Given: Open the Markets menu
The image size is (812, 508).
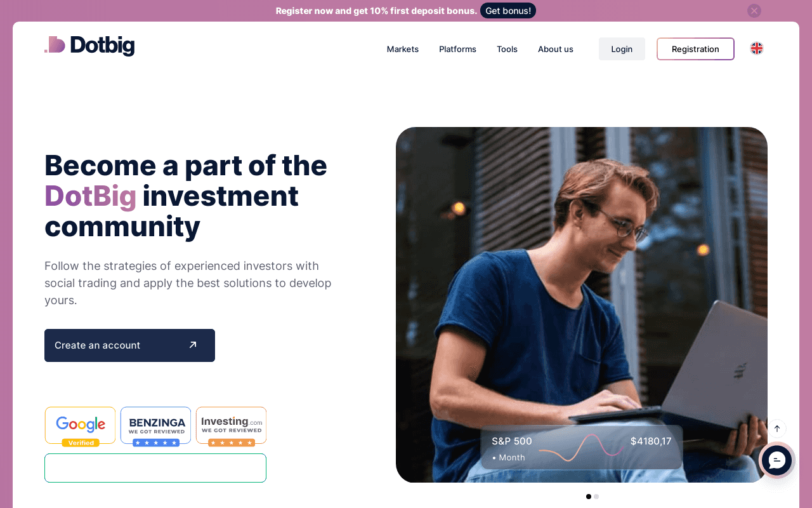Looking at the screenshot, I should pyautogui.click(x=403, y=49).
